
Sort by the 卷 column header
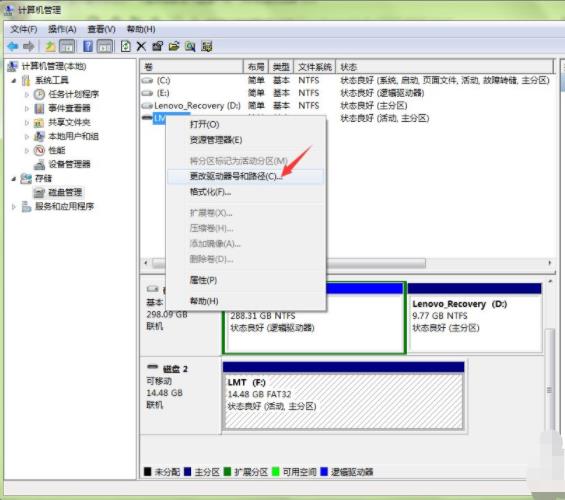pyautogui.click(x=192, y=67)
